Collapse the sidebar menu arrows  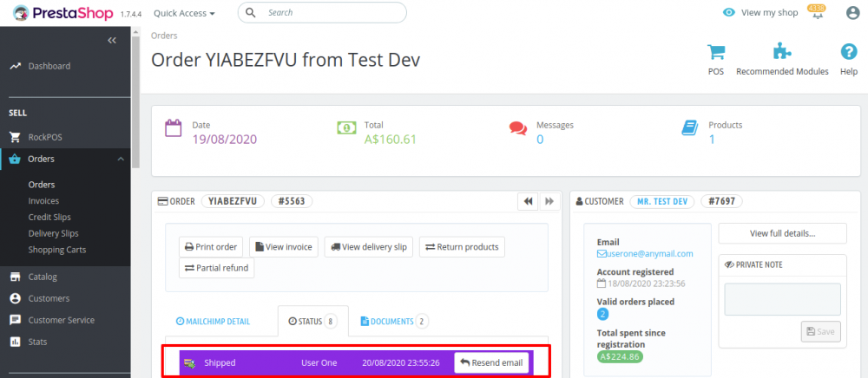tap(112, 41)
